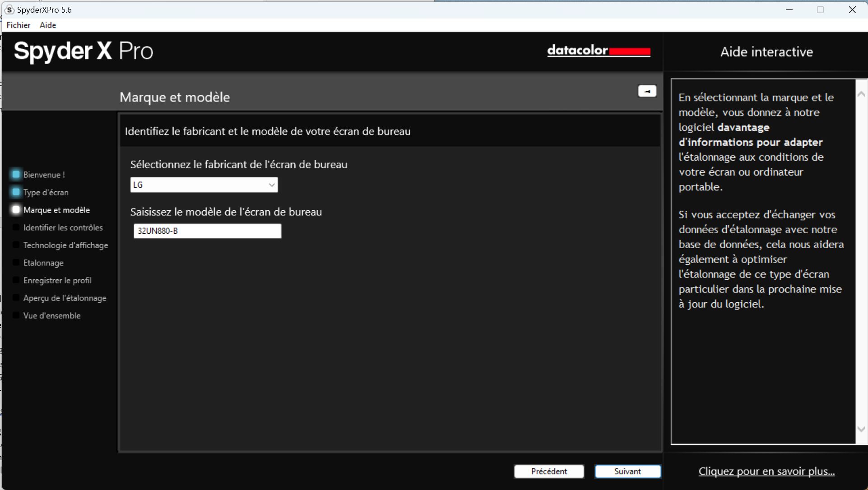This screenshot has width=868, height=490.
Task: Go to the Type d'écran step
Action: tap(46, 192)
